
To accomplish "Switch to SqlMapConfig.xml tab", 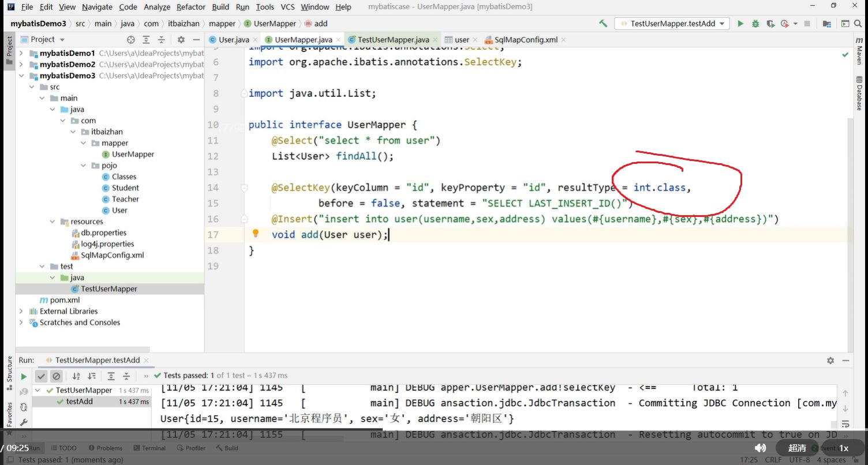I will [526, 40].
